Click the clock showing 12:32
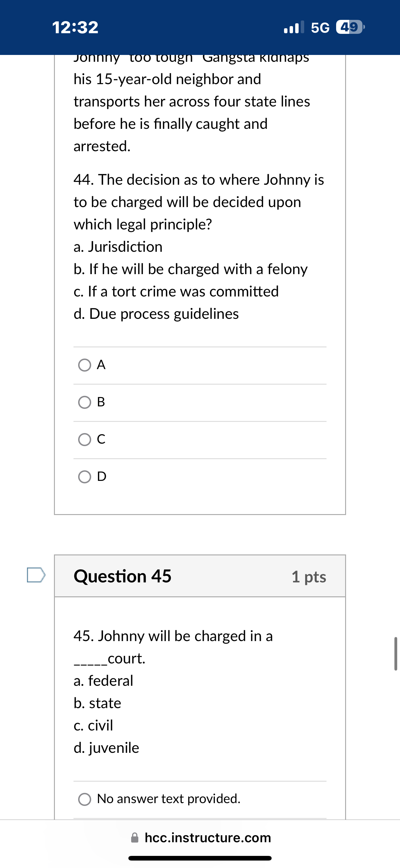Image resolution: width=400 pixels, height=868 pixels. point(75,28)
